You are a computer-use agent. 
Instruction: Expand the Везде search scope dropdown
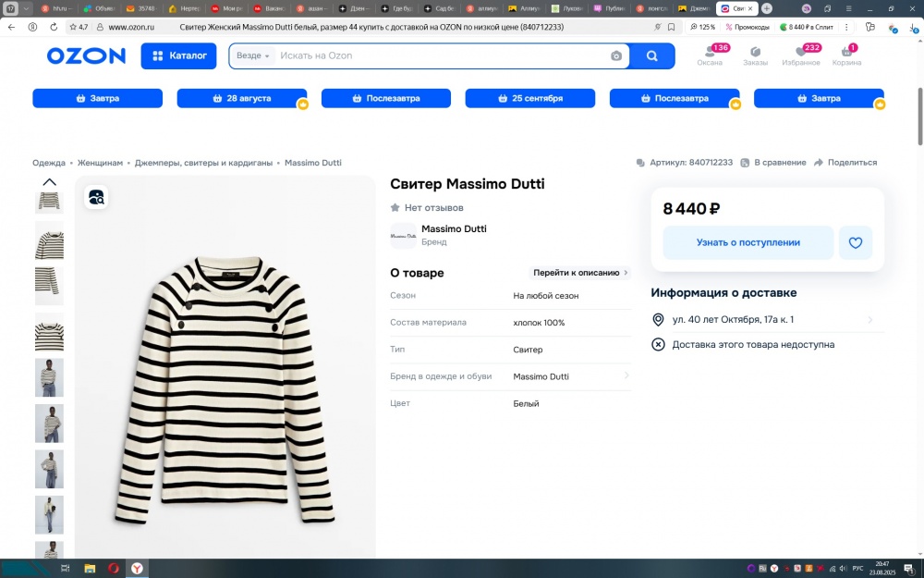click(253, 56)
